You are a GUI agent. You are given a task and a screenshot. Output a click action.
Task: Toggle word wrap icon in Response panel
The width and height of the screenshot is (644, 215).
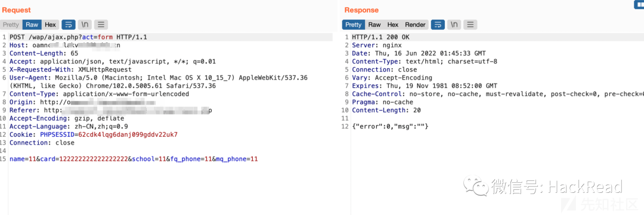[438, 24]
